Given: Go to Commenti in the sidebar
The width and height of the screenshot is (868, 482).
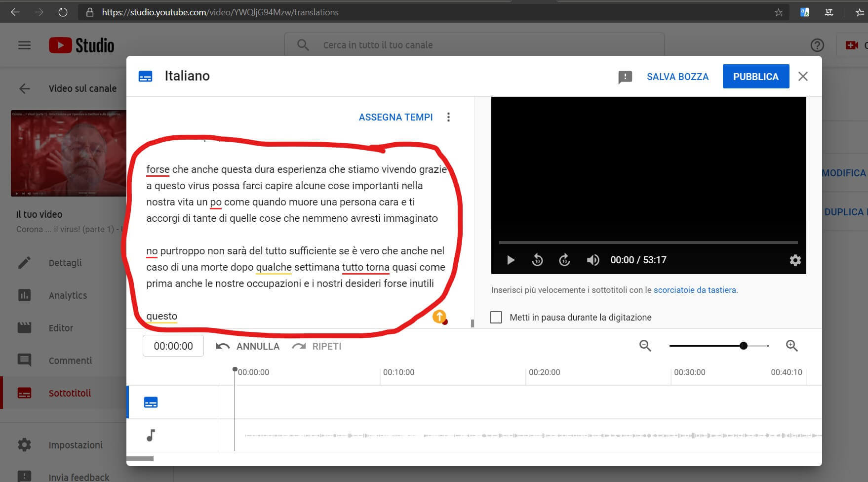Looking at the screenshot, I should (70, 361).
